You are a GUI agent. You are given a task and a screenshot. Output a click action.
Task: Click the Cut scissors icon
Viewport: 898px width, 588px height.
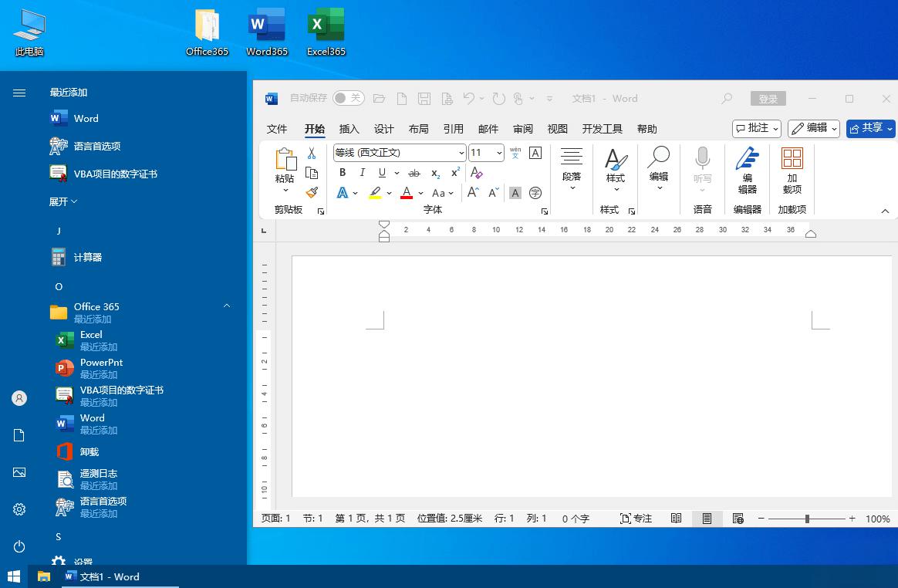312,153
